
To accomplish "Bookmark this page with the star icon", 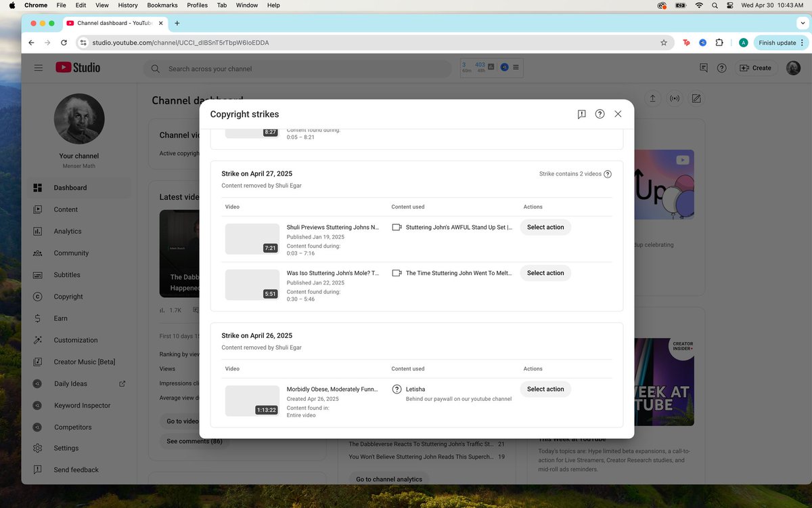I will click(664, 43).
